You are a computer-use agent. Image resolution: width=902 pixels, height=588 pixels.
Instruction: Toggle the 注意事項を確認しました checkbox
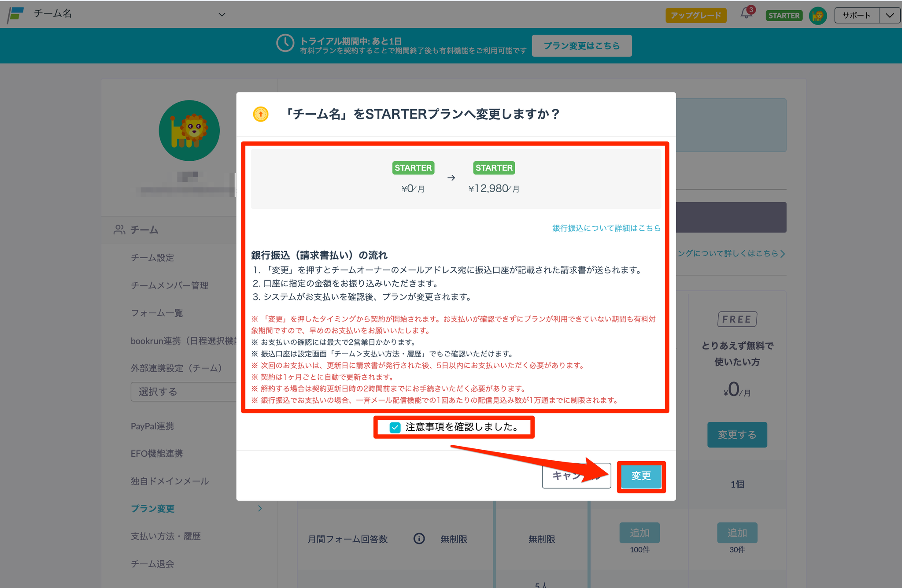point(395,427)
